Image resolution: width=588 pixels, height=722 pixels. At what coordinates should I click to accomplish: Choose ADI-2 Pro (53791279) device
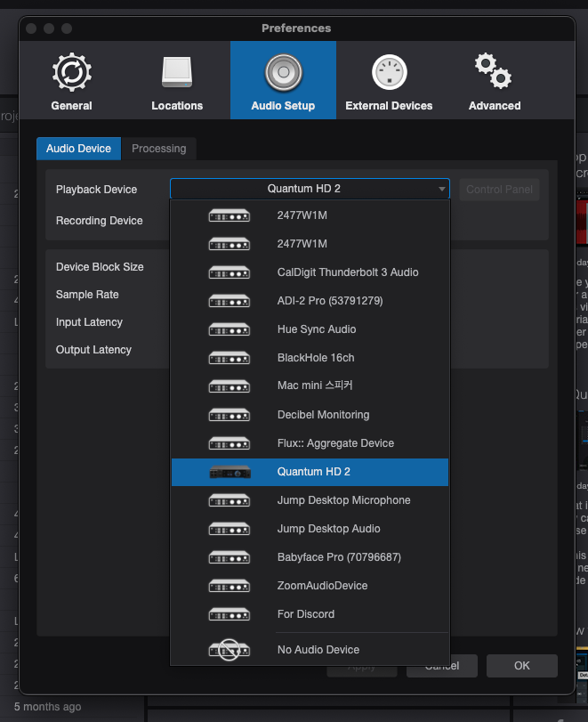pos(310,301)
